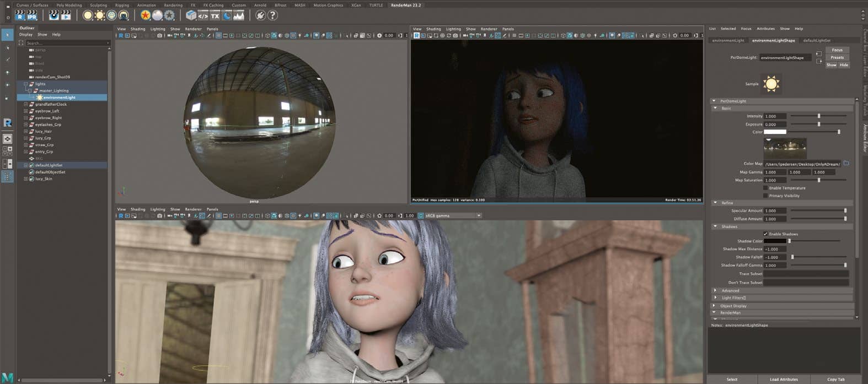Click the Pixar ball star shelf icon
This screenshot has width=868, height=384.
point(145,15)
